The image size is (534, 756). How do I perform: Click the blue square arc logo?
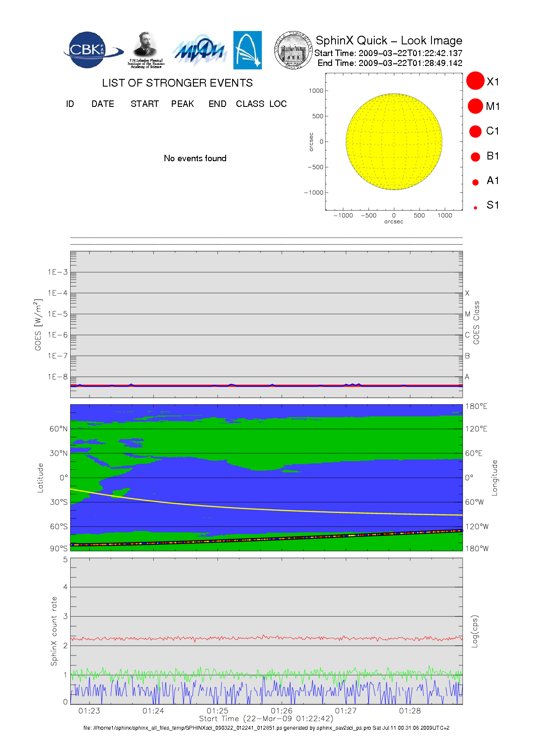tap(247, 50)
